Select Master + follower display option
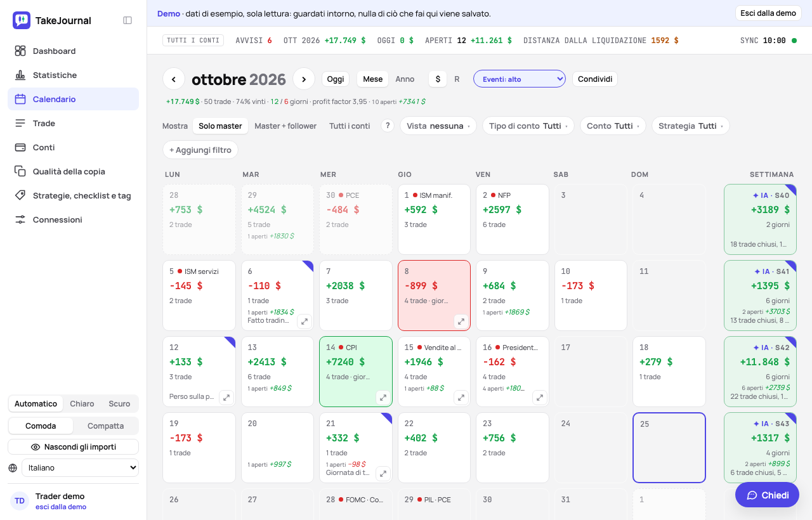The height and width of the screenshot is (520, 812). (x=285, y=126)
